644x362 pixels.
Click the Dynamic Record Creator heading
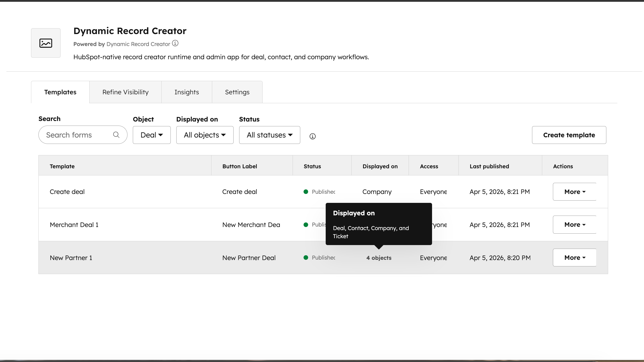pyautogui.click(x=130, y=31)
